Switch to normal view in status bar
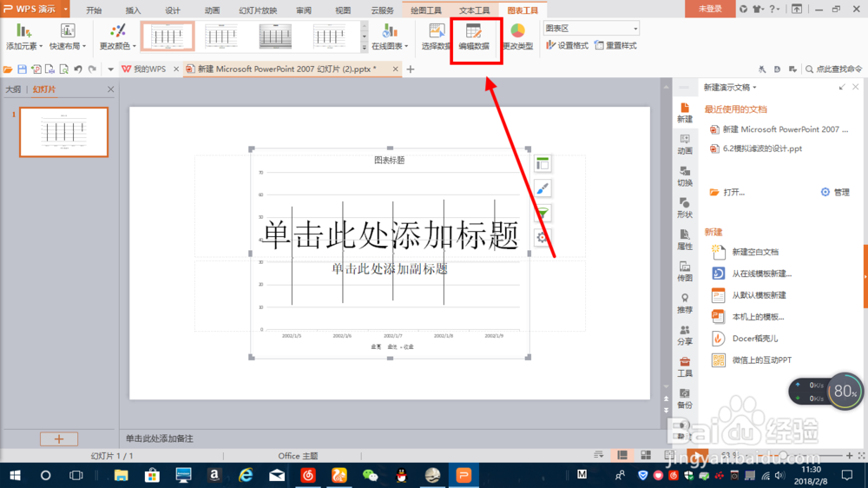Viewport: 868px width, 488px height. click(x=622, y=455)
